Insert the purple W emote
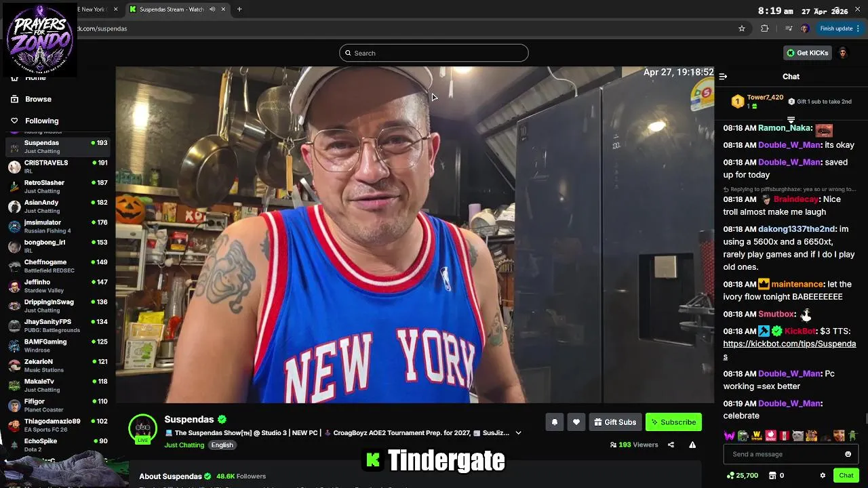This screenshot has height=488, width=868. (730, 436)
